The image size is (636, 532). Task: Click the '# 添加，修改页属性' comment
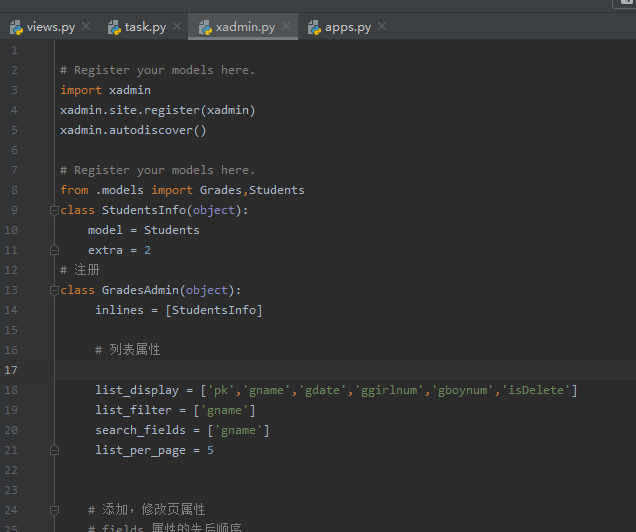point(146,509)
